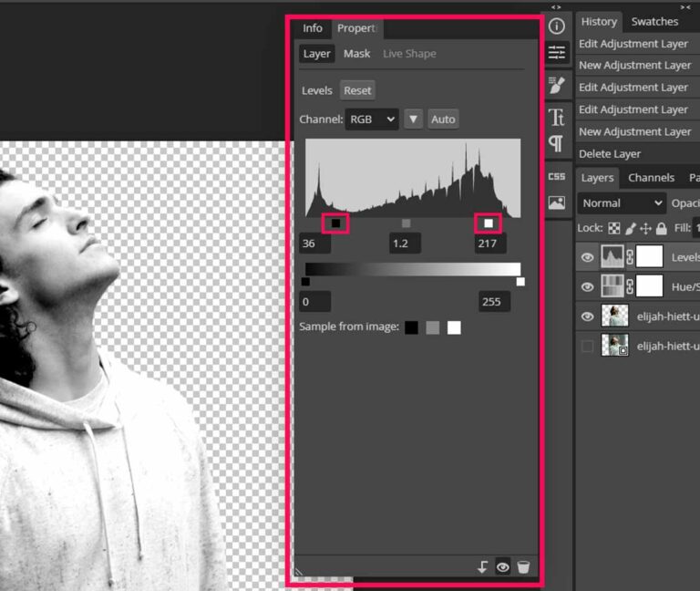Pick the white point sample swatch
700x591 pixels.
(x=454, y=327)
